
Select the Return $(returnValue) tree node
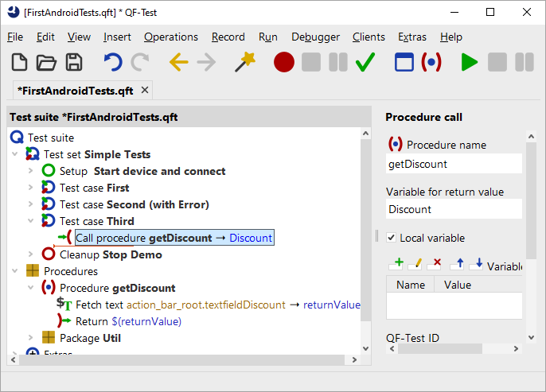click(x=127, y=321)
